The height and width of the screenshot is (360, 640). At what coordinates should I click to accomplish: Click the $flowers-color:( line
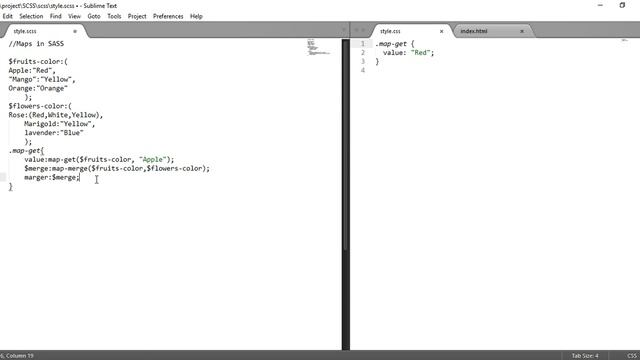[x=40, y=106]
